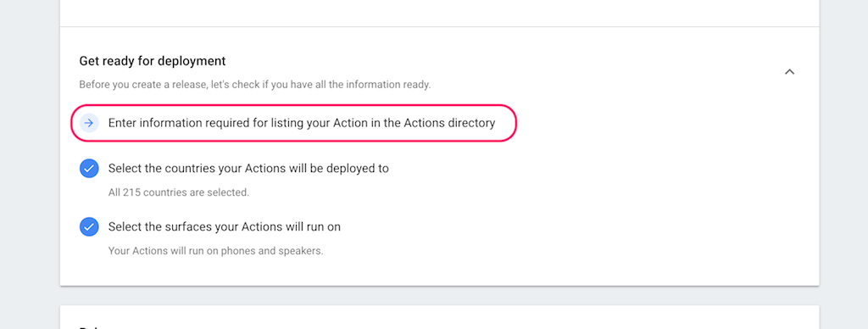This screenshot has width=868, height=329.
Task: Click empty space inside the pink highlighted outline
Action: point(505,123)
